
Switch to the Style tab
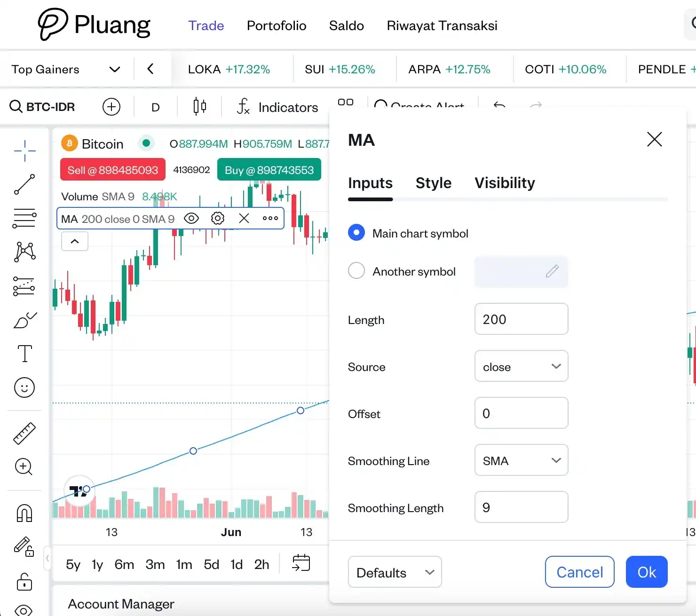tap(433, 183)
